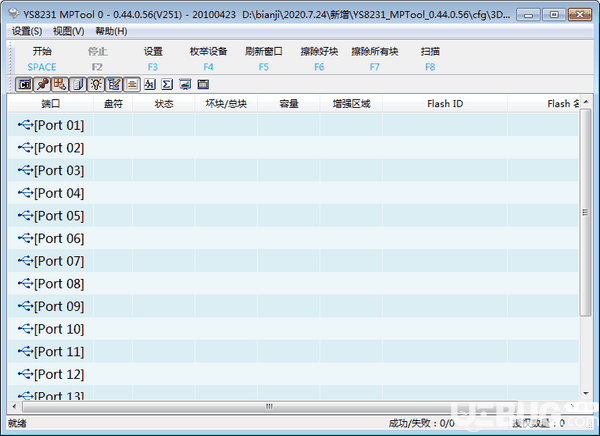The image size is (600, 436).
Task: Click the 成功/失败：0/0 status text
Action: click(x=422, y=423)
